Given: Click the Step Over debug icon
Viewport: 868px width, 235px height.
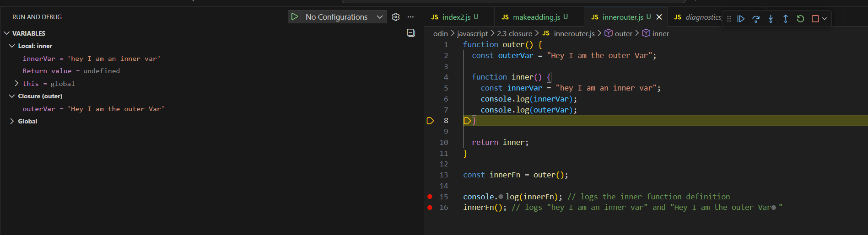Looking at the screenshot, I should click(756, 19).
